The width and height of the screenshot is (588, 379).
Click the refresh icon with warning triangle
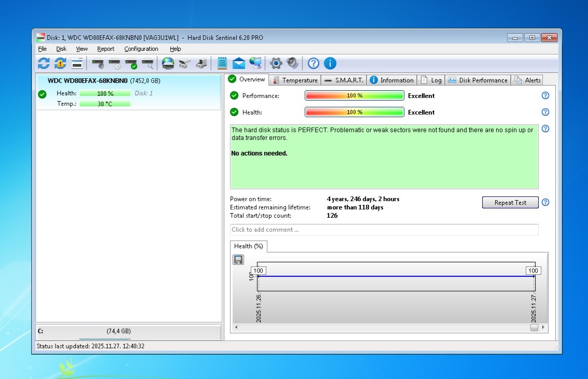(x=60, y=63)
